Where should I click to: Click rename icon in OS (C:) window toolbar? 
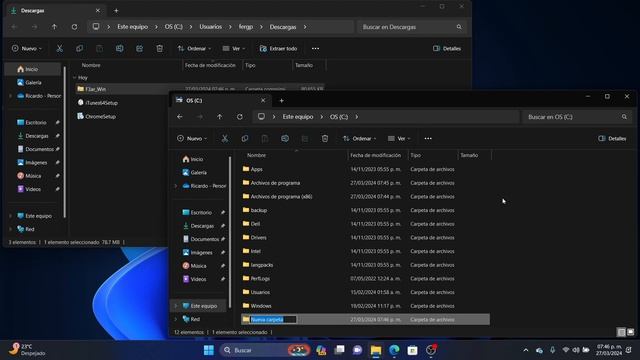click(285, 138)
